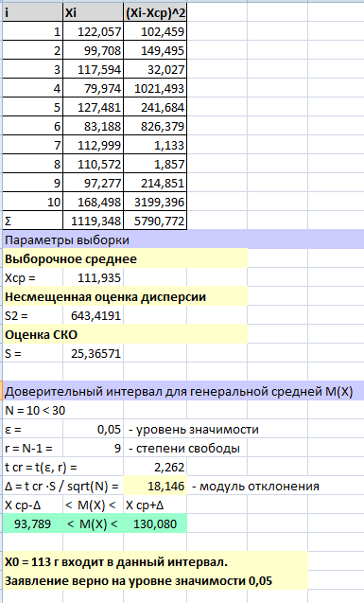Screen dimensions: 364x603
Task: Select the S value 25,36571
Action: coord(94,353)
